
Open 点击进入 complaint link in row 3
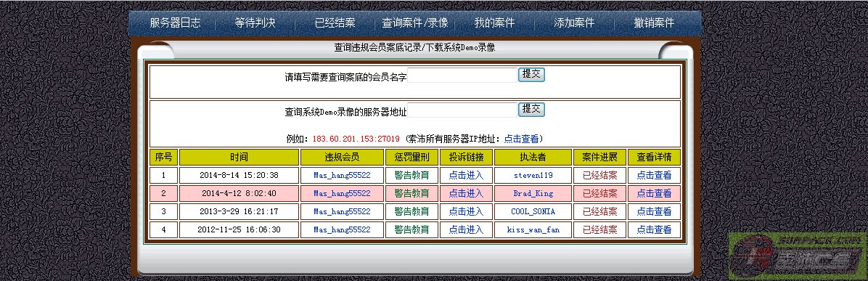[466, 212]
